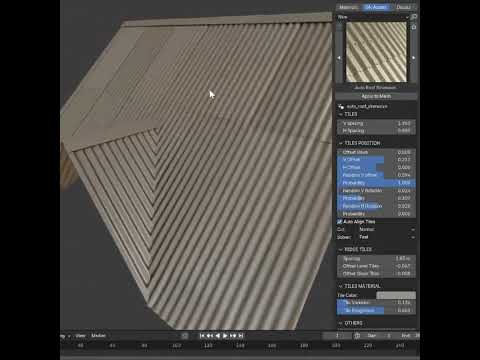
Task: Open the Solver dropdown set to Fast
Action: point(387,237)
